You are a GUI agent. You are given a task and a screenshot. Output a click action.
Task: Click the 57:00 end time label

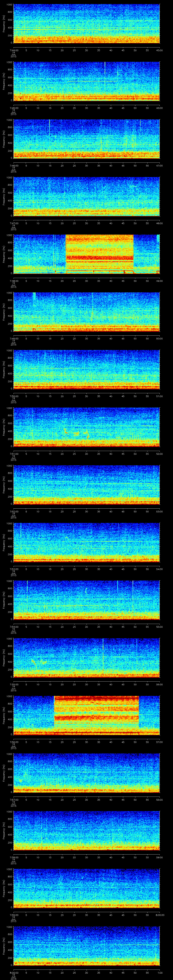point(160,742)
